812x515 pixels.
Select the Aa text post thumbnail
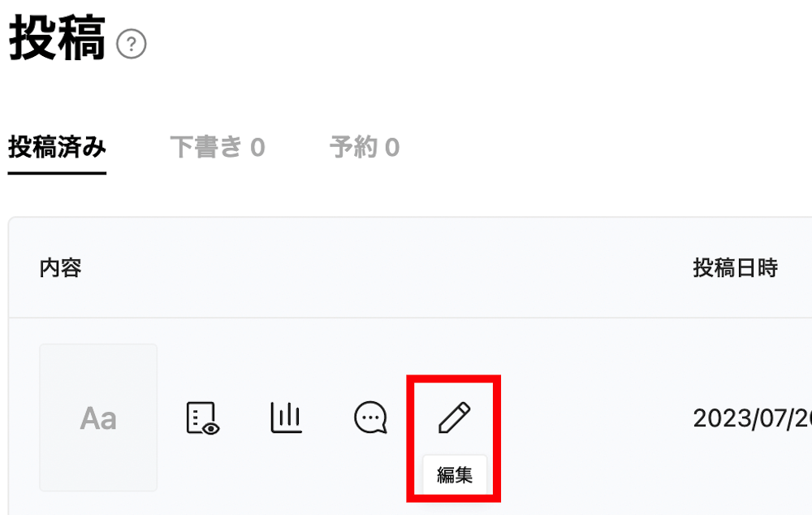[98, 418]
